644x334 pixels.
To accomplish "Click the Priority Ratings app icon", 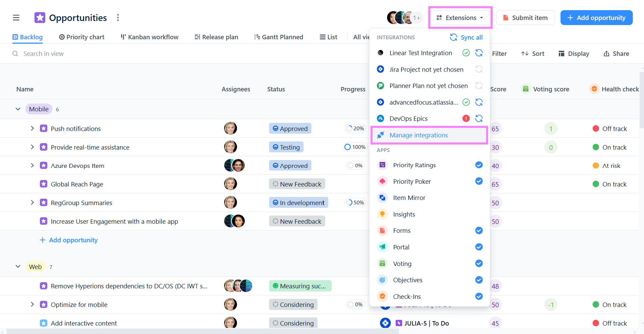I will tap(382, 165).
